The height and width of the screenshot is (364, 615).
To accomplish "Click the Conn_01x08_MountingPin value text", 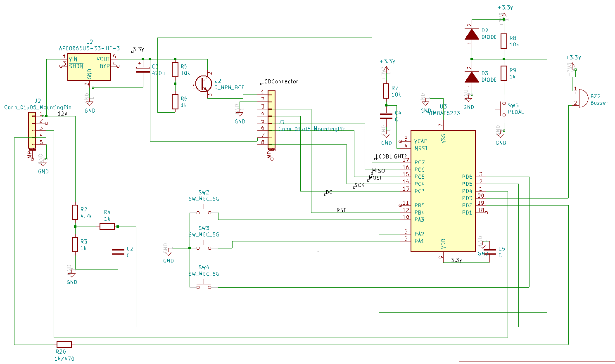I will 312,129.
